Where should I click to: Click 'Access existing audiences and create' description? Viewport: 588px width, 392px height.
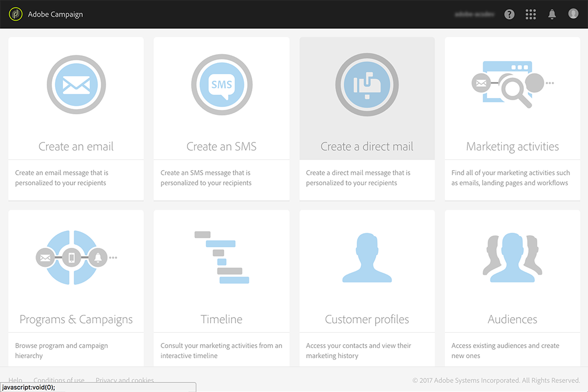point(505,351)
